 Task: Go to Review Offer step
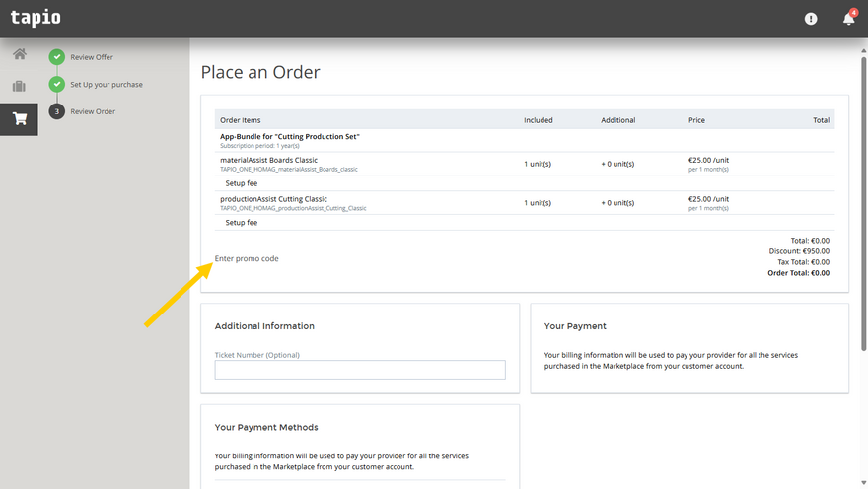pyautogui.click(x=92, y=57)
